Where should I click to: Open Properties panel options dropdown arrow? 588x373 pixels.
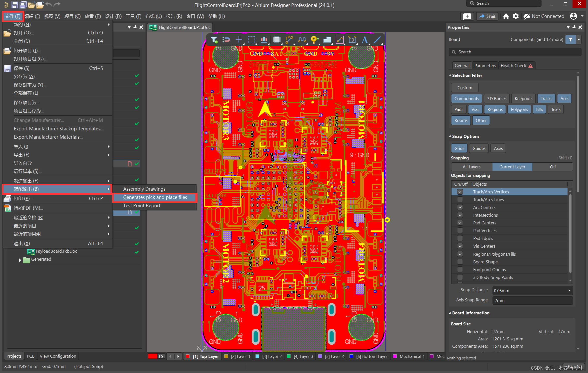click(568, 27)
